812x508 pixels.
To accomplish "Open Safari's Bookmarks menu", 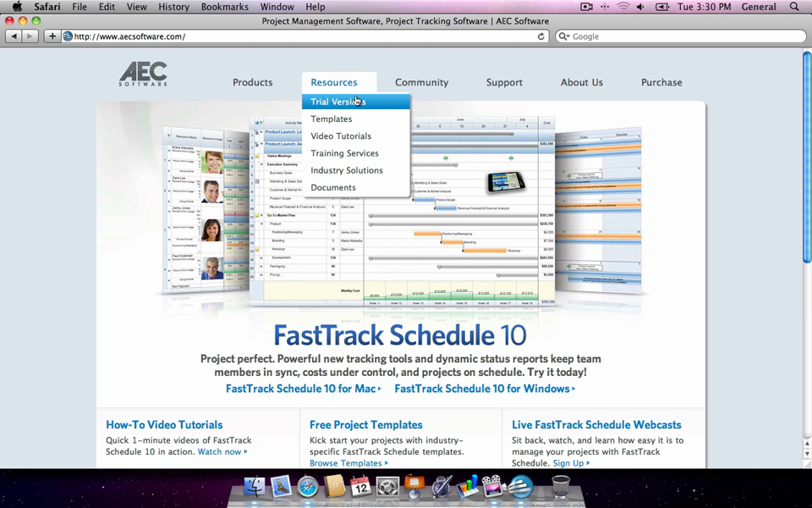I will (225, 7).
